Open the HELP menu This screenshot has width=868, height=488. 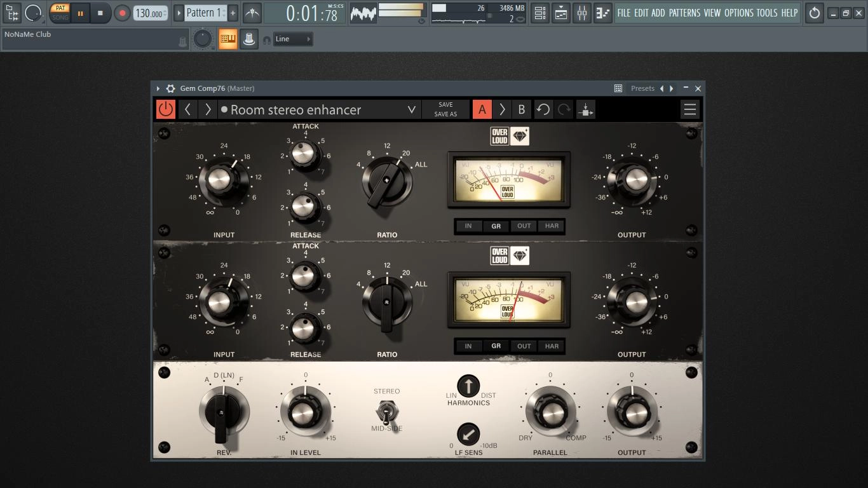point(789,13)
